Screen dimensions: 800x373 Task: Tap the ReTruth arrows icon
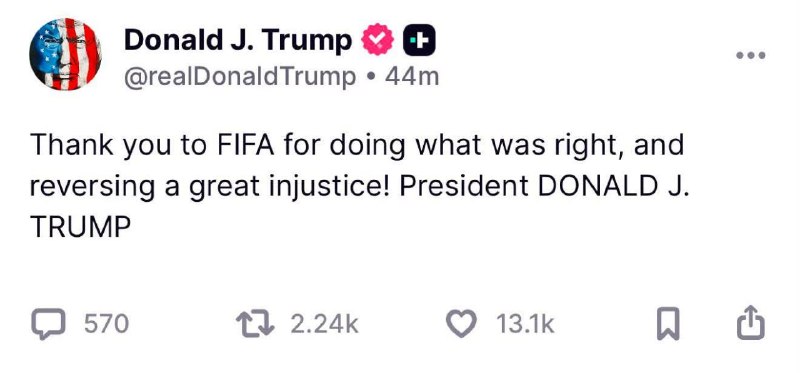click(257, 325)
